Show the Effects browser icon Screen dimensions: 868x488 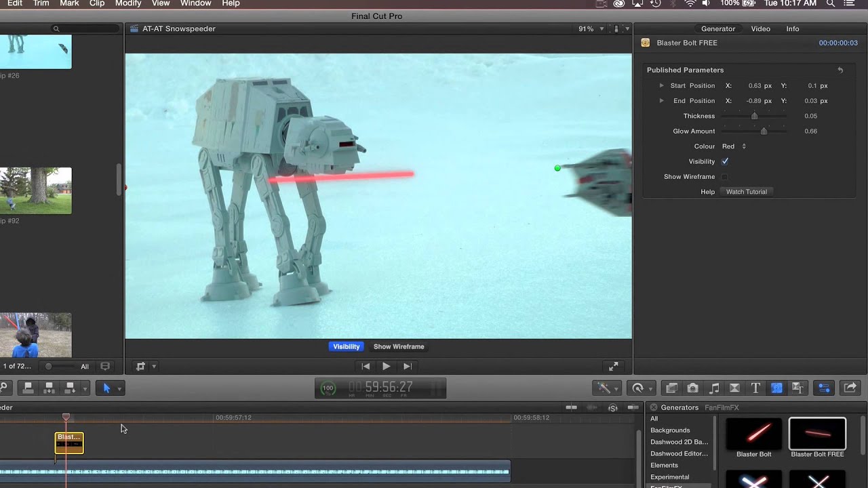point(671,388)
